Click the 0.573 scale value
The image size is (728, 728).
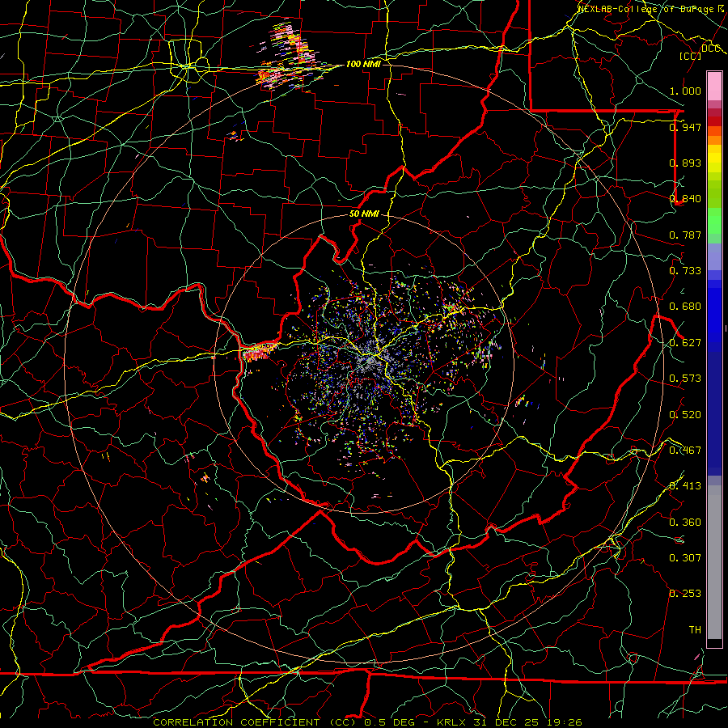(685, 379)
